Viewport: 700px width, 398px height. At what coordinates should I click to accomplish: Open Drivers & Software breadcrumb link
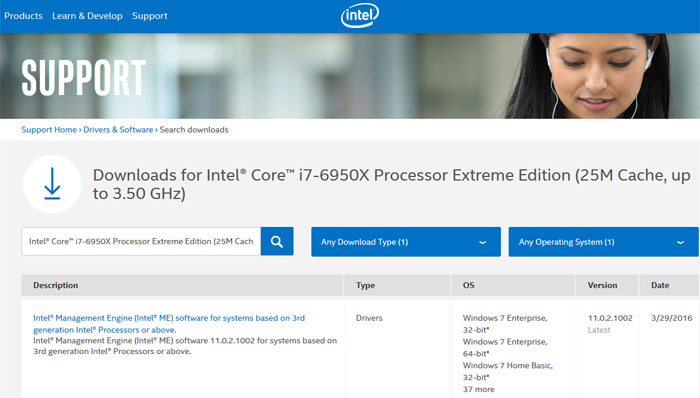[x=118, y=130]
